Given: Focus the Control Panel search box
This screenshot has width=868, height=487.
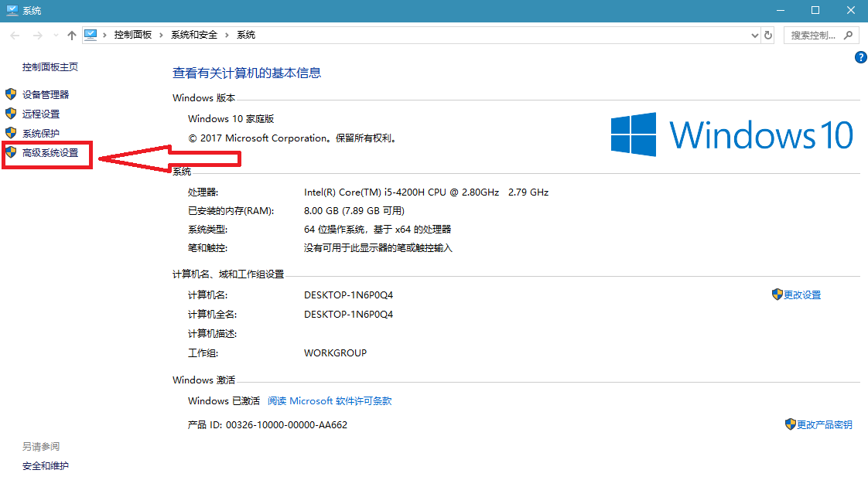Looking at the screenshot, I should (x=821, y=36).
